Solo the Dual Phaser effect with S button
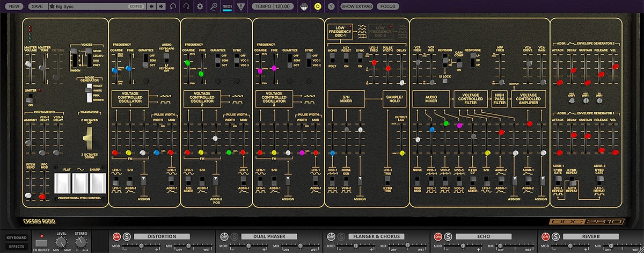Viewport: 644px width, 253px height. point(235,236)
